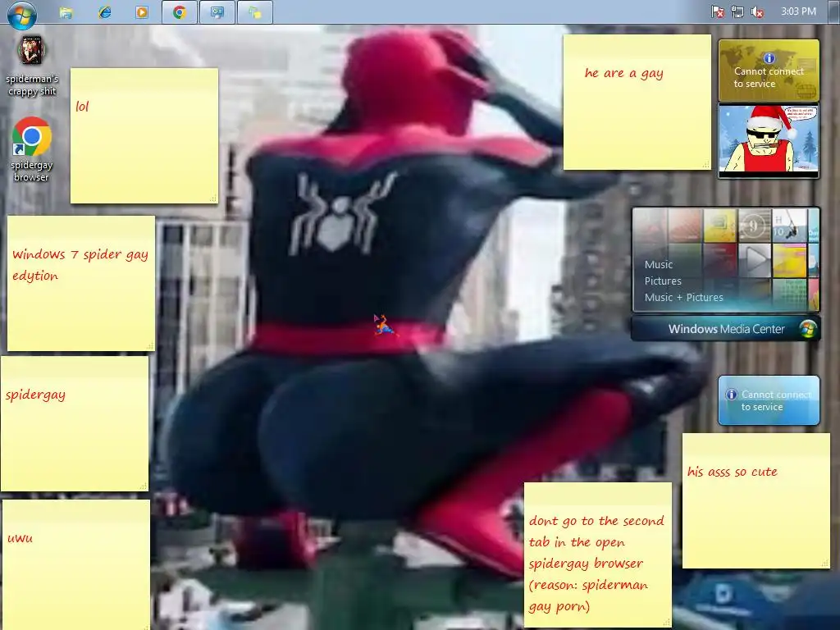Click the muted volume tray icon
The height and width of the screenshot is (630, 840).
point(757,11)
